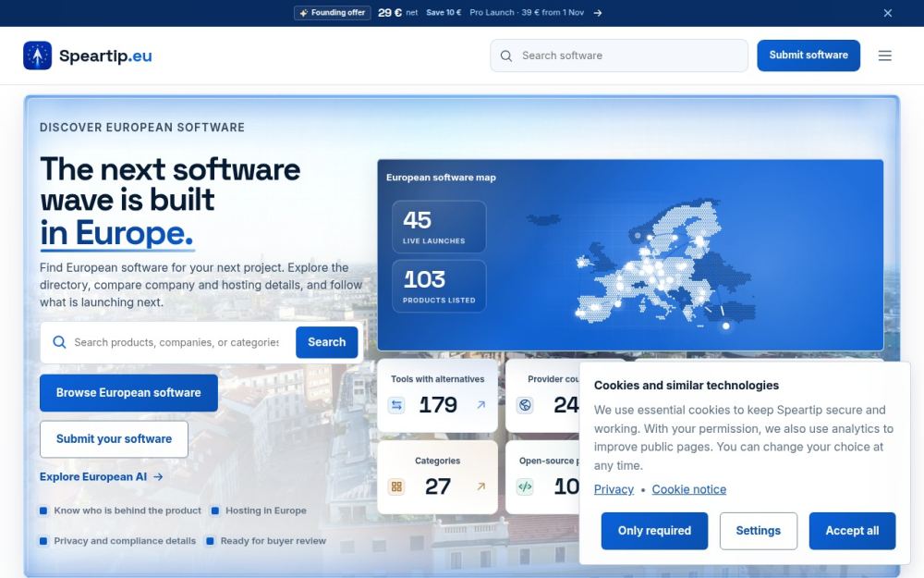Click the code icon in Open-source card
The height and width of the screenshot is (578, 924).
(525, 486)
